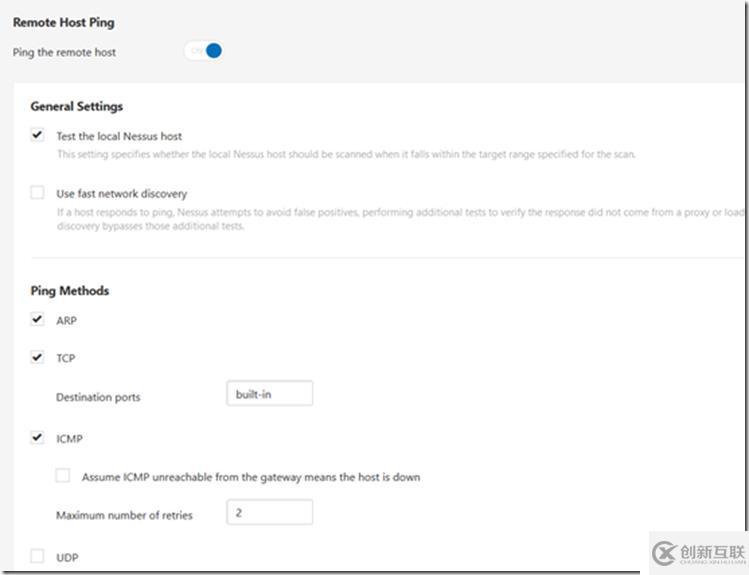The image size is (749, 575).
Task: Enable the UDP ping method checkbox
Action: pyautogui.click(x=37, y=556)
